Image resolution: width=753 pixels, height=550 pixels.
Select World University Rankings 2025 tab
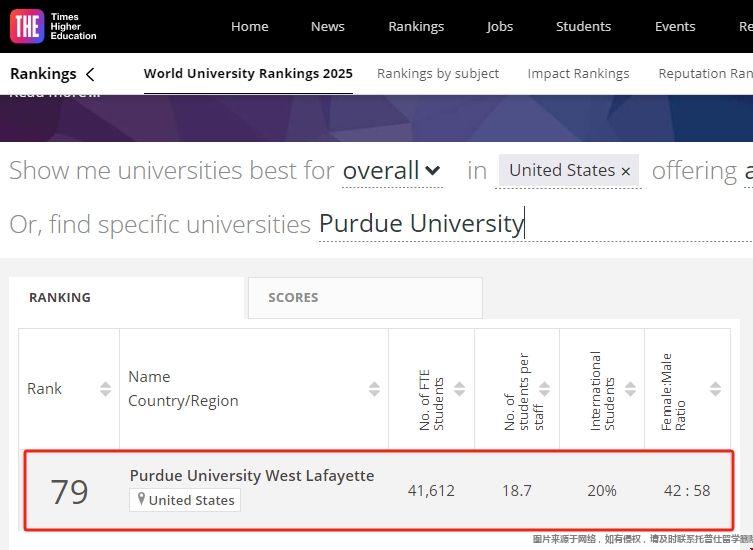point(248,73)
